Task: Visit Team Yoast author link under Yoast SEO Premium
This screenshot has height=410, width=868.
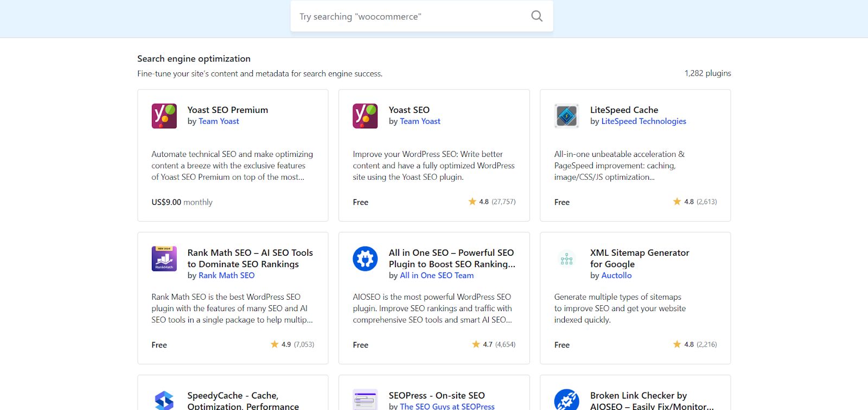Action: (219, 121)
